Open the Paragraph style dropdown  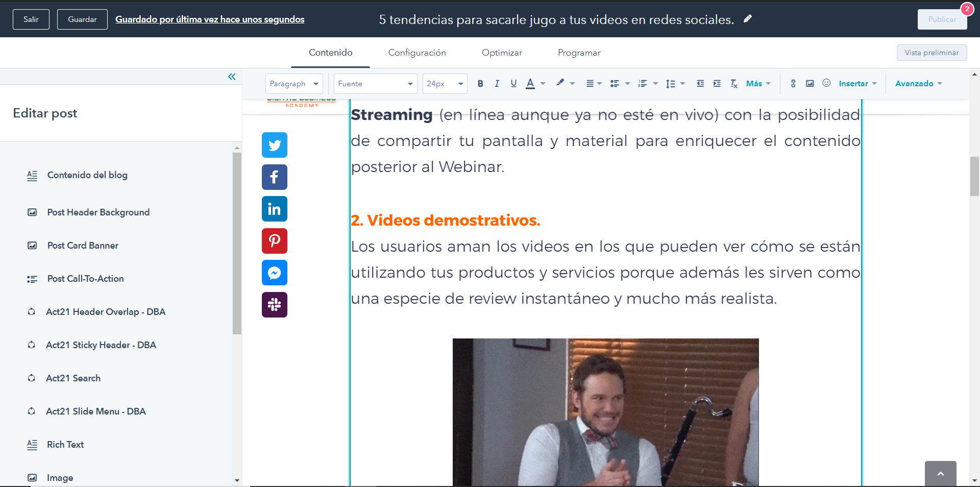294,84
